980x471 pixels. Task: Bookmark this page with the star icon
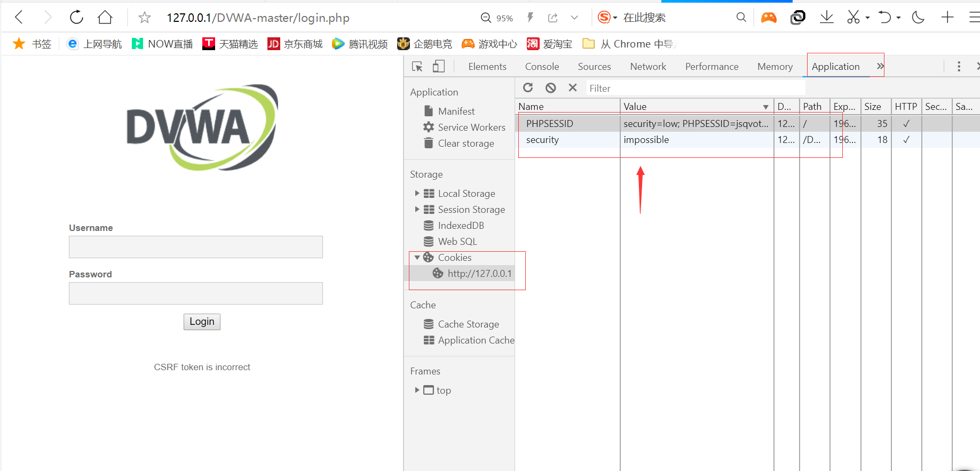[x=145, y=18]
